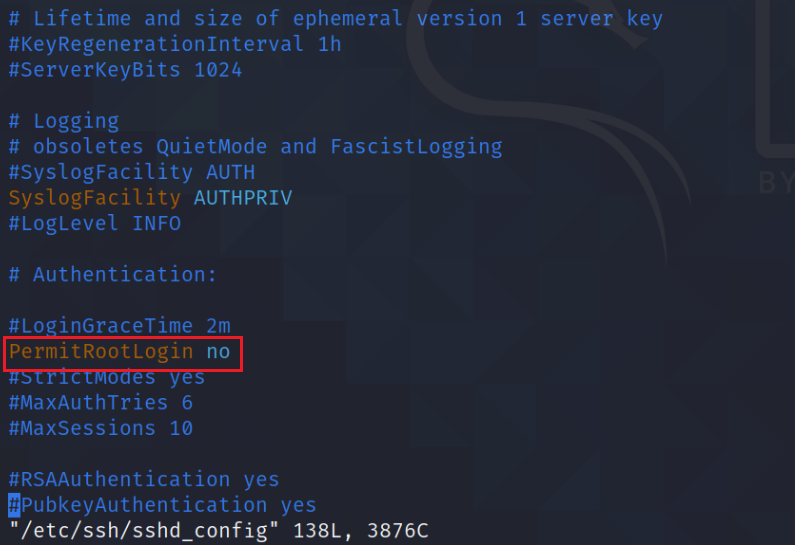Click the /etc/ssh/sshd_config status line
This screenshot has width=795, height=545.
tap(219, 531)
